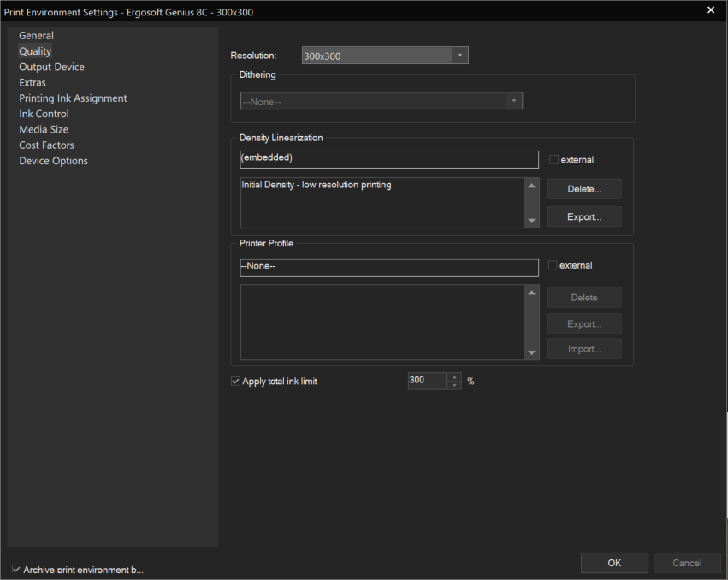Show the Cost Factors section
Viewport: 728px width, 580px height.
tap(46, 145)
